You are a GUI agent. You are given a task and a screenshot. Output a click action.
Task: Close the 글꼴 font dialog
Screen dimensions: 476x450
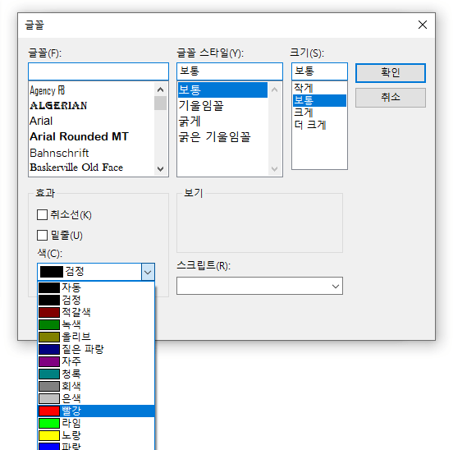[x=423, y=25]
